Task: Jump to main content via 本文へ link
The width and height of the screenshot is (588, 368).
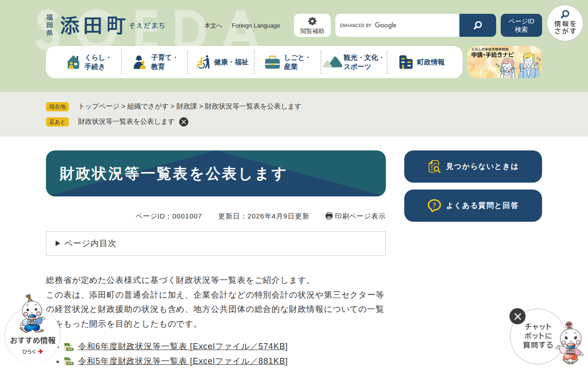Action: pyautogui.click(x=213, y=26)
